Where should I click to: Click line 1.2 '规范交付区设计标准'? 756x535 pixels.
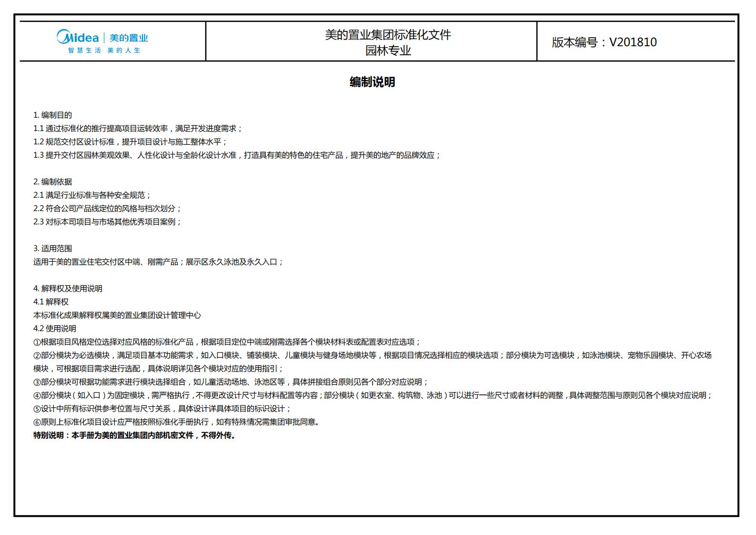point(131,141)
